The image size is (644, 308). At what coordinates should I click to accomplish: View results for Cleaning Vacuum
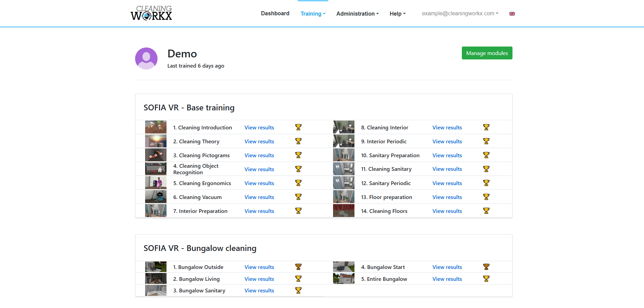[259, 197]
